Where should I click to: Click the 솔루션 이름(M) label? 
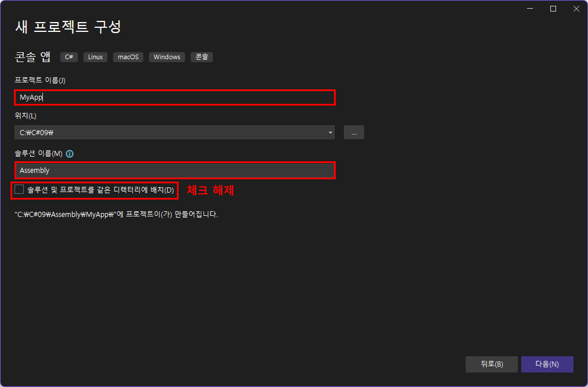[x=39, y=154]
